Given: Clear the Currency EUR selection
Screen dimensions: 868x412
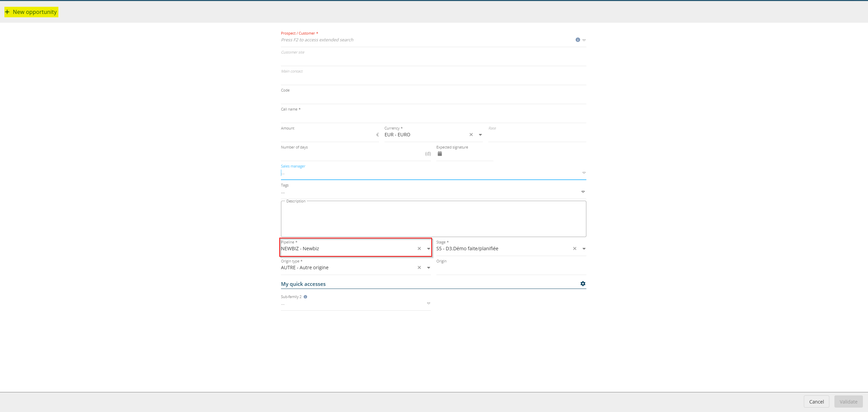Looking at the screenshot, I should pyautogui.click(x=471, y=135).
